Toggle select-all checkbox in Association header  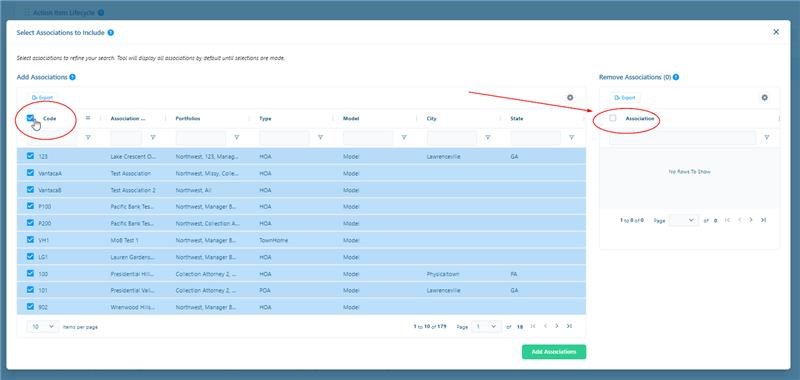[x=613, y=118]
